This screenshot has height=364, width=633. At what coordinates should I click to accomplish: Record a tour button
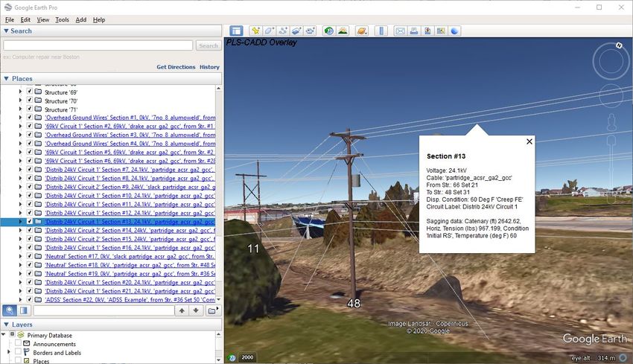[310, 31]
